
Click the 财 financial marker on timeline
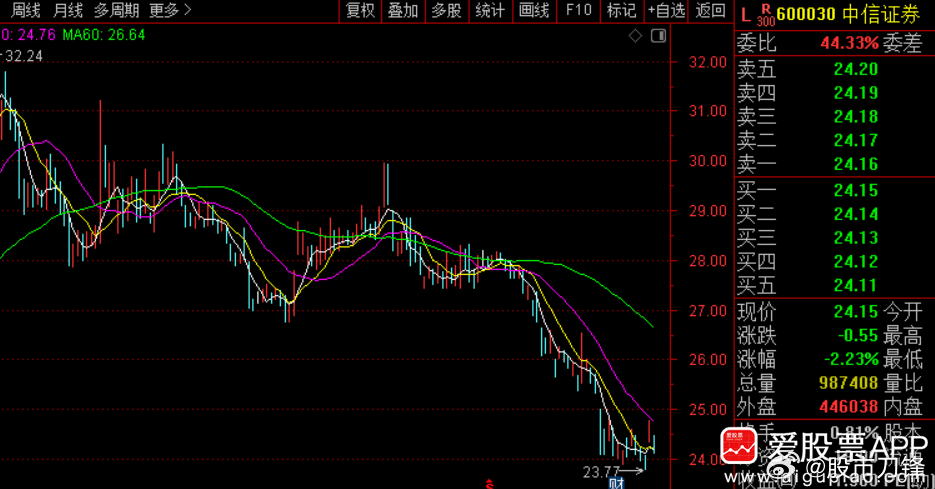point(617,484)
